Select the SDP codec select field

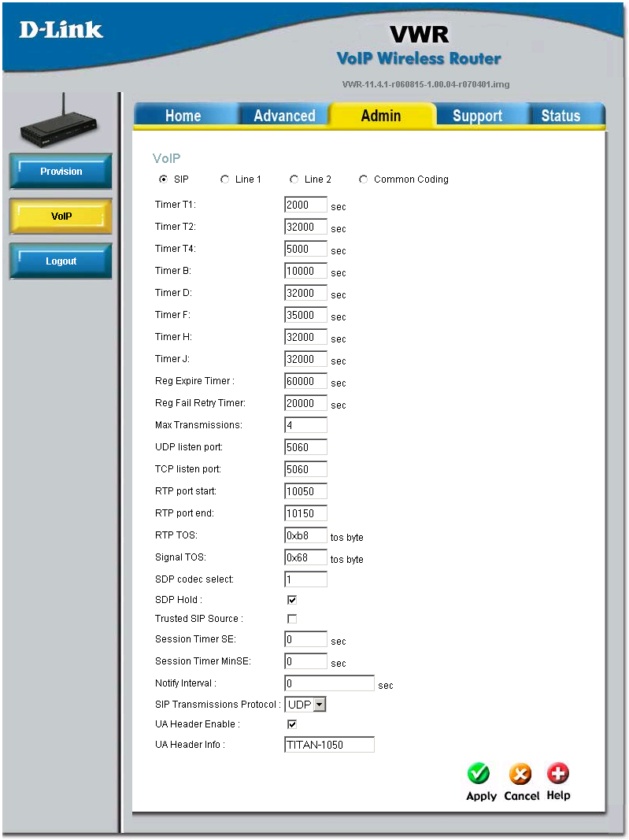pyautogui.click(x=305, y=579)
